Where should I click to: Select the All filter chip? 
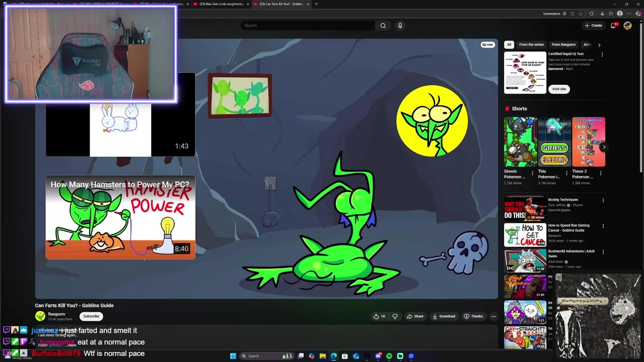509,45
